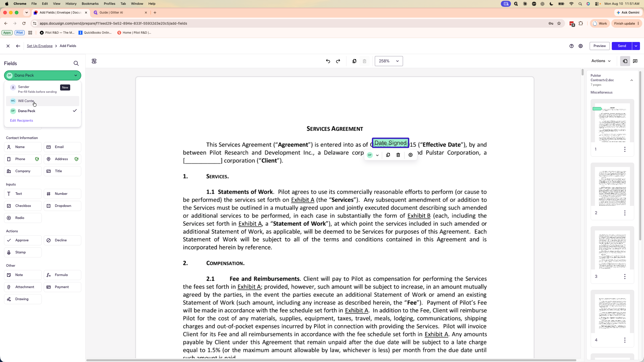644x362 pixels.
Task: Click the redo arrow in the toolbar
Action: [x=338, y=61]
